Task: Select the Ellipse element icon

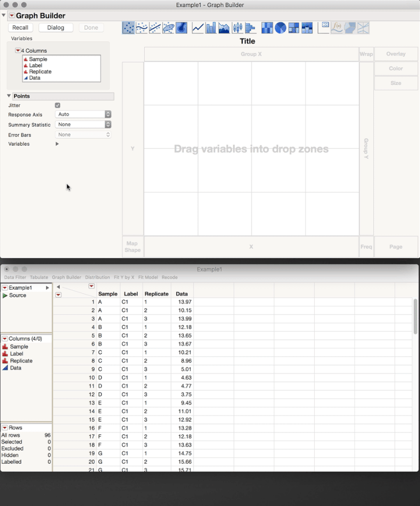Action: pyautogui.click(x=168, y=28)
